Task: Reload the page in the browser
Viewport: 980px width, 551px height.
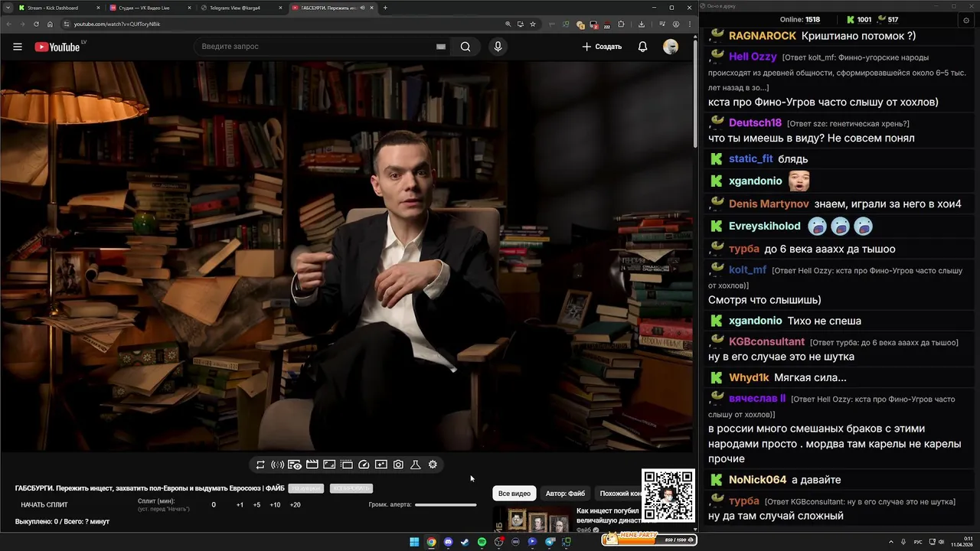Action: pyautogui.click(x=36, y=24)
